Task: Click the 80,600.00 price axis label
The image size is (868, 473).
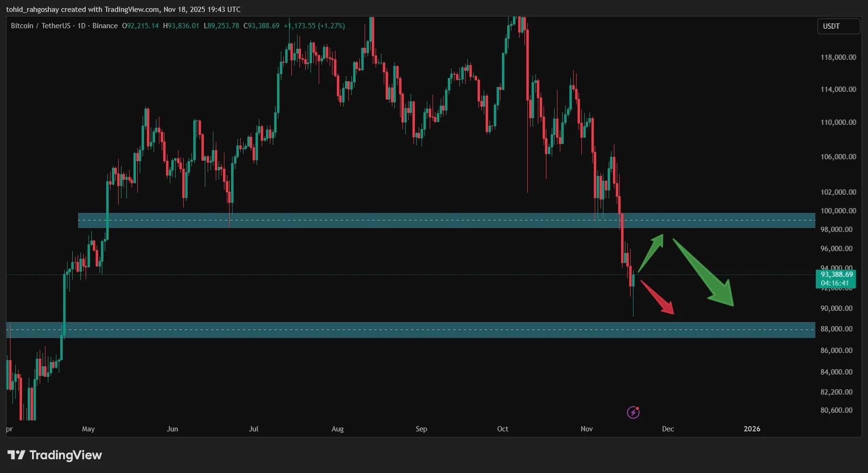Action: click(836, 410)
